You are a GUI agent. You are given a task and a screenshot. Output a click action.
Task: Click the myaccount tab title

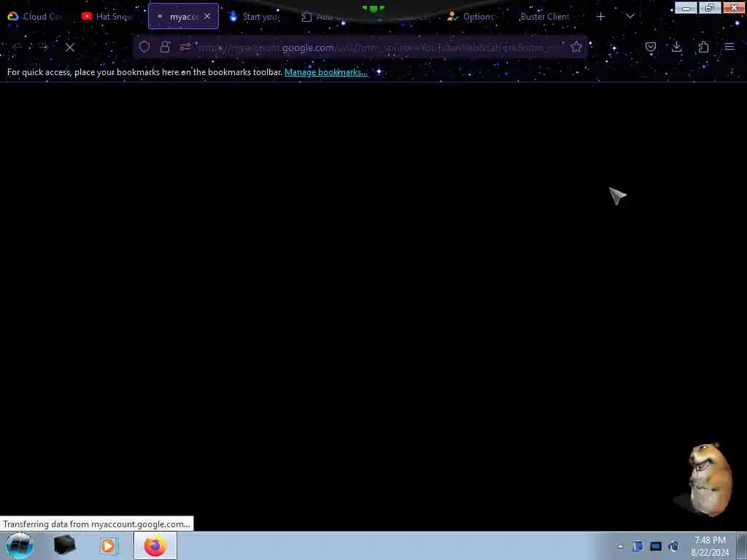pyautogui.click(x=184, y=17)
